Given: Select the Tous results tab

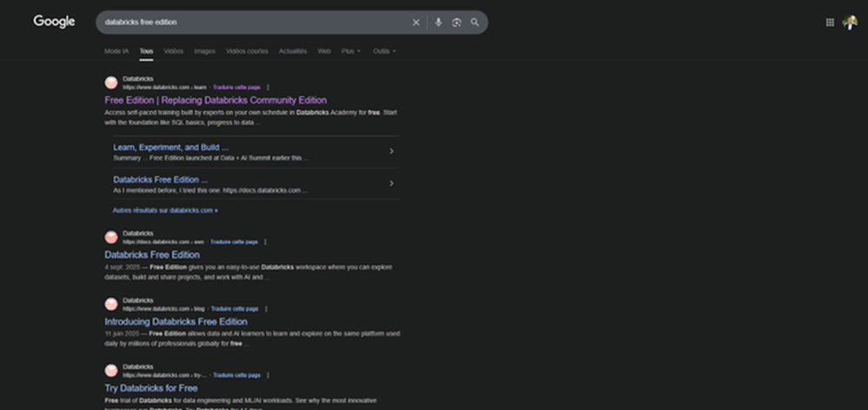Looking at the screenshot, I should 146,51.
